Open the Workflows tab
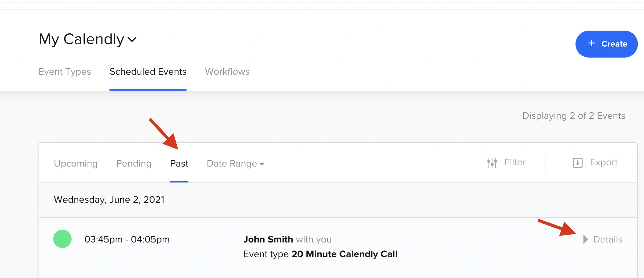Viewport: 644px width, 278px height. 227,72
